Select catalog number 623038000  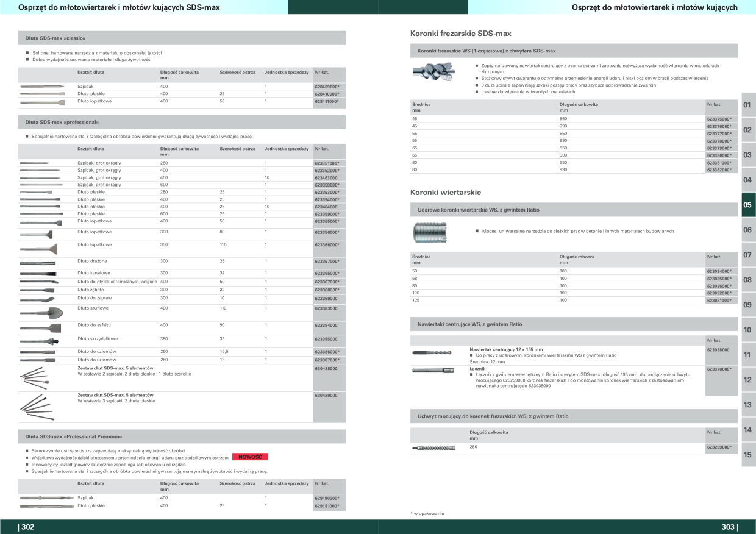pos(718,350)
